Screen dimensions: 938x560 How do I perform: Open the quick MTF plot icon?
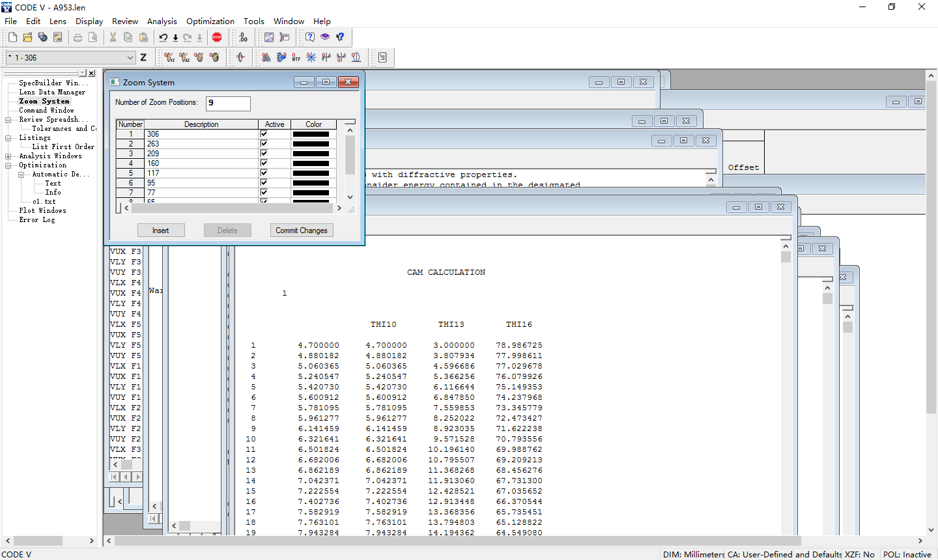[x=296, y=57]
